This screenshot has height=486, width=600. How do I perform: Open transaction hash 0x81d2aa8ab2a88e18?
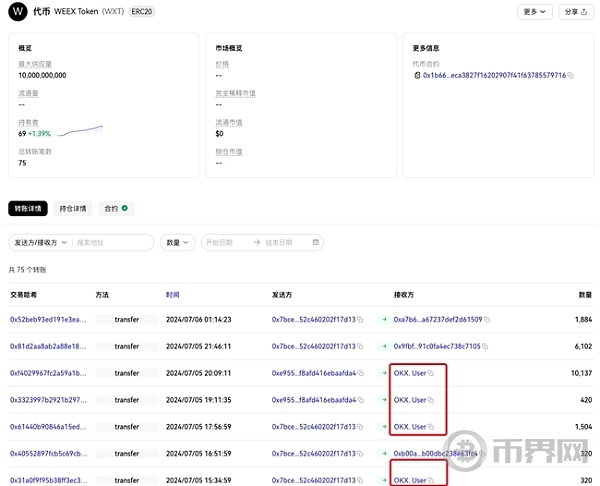(x=48, y=346)
